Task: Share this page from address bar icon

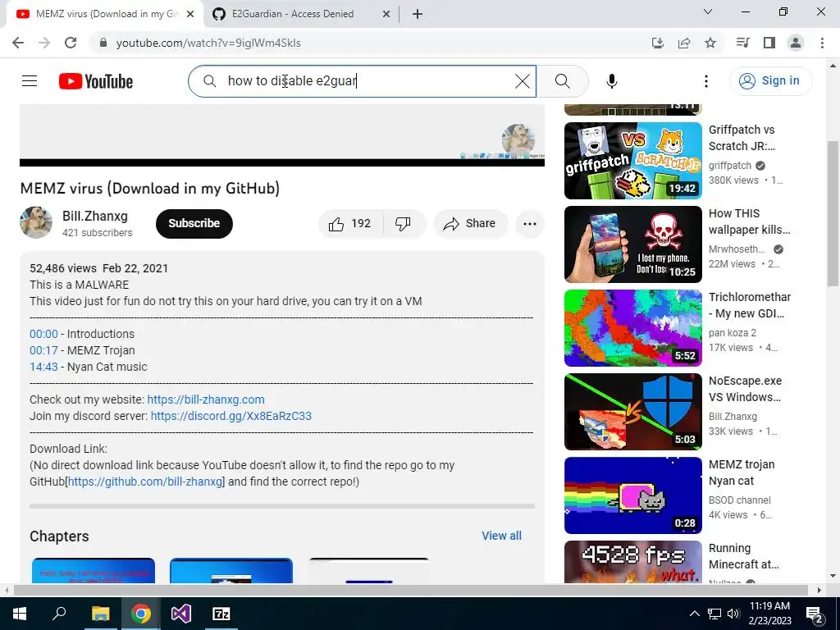Action: coord(684,43)
